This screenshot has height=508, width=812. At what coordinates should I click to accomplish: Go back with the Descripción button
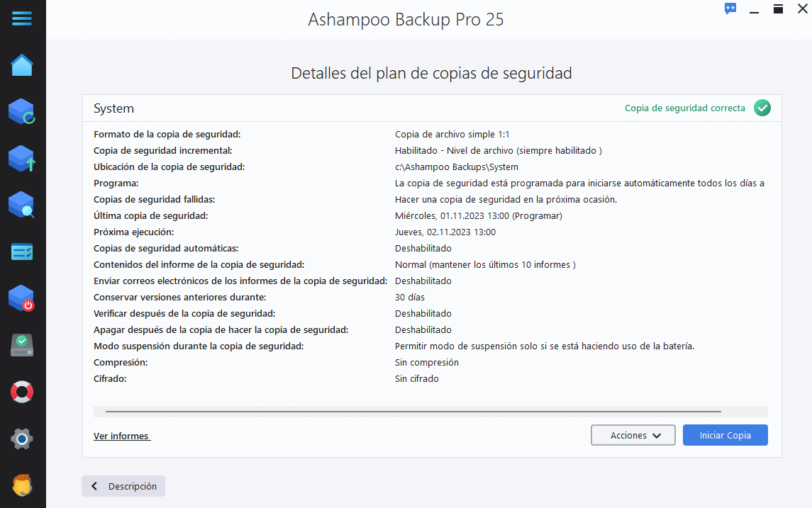(123, 486)
